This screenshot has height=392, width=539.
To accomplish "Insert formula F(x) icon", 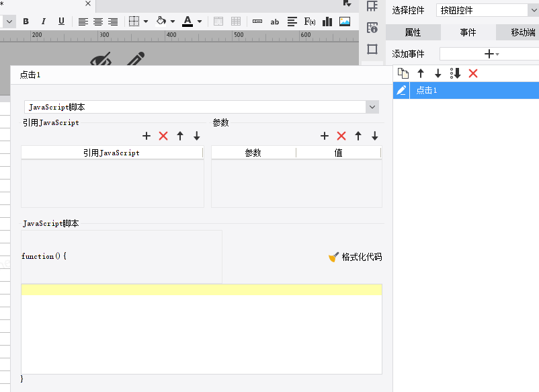I will click(x=310, y=22).
